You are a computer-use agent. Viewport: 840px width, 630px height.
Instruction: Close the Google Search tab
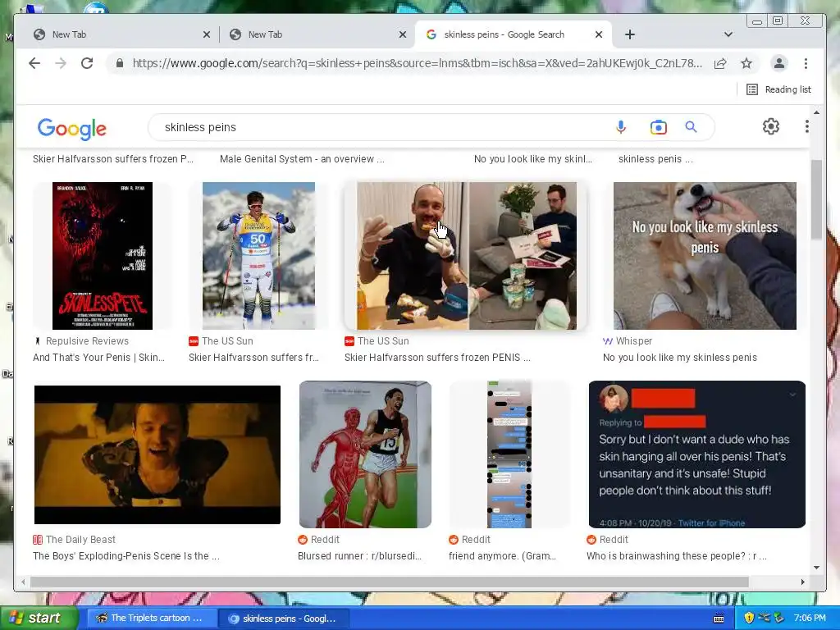599,34
